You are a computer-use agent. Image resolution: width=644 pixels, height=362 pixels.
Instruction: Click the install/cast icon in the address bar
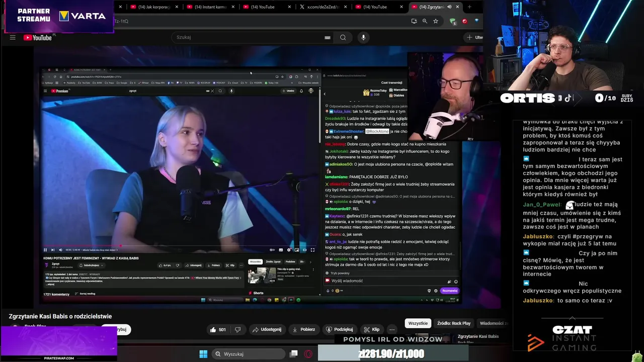tap(414, 21)
